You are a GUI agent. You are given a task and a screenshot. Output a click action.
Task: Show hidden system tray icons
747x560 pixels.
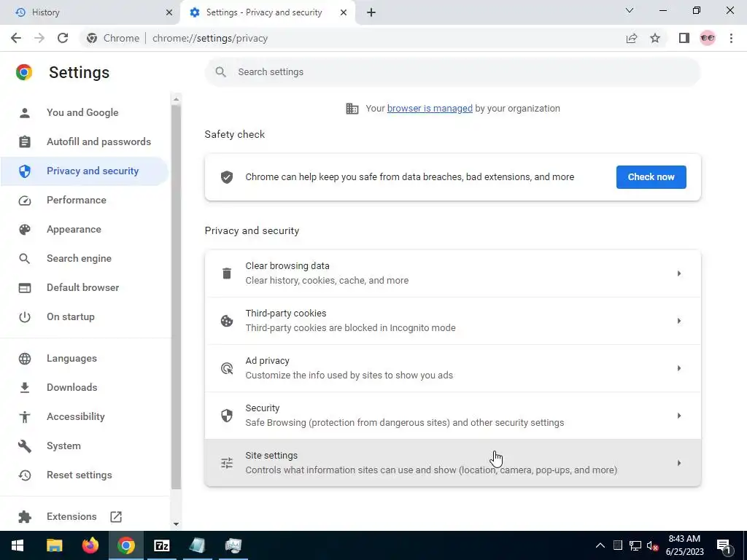(x=600, y=545)
